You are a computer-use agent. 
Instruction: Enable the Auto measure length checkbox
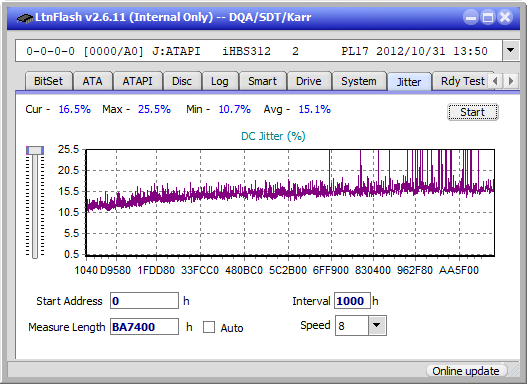(x=209, y=327)
